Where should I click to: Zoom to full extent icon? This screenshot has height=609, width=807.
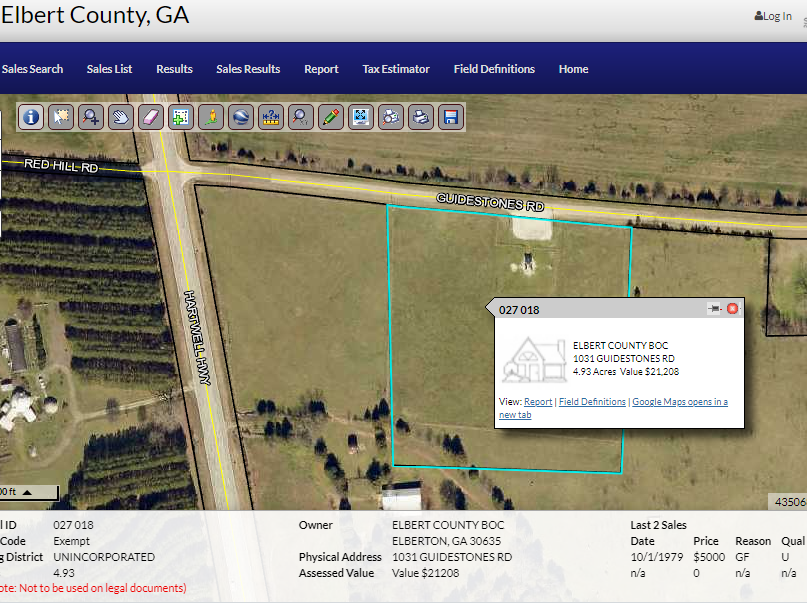tap(361, 117)
